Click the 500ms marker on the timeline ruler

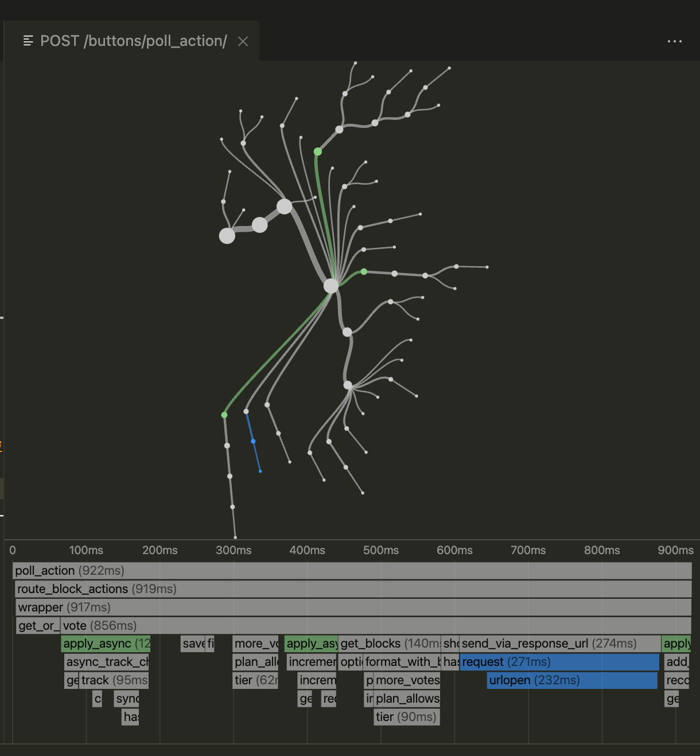click(x=380, y=550)
